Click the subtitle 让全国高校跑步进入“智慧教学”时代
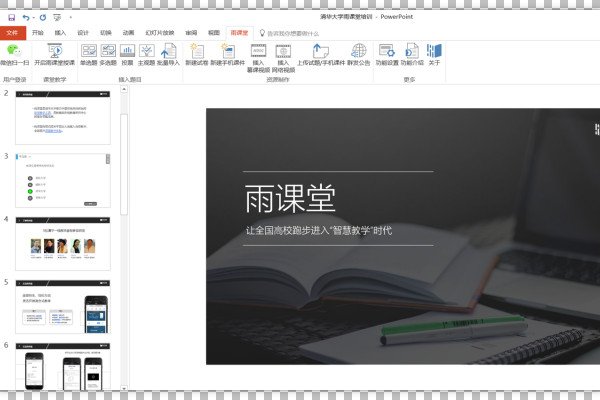 pyautogui.click(x=319, y=230)
